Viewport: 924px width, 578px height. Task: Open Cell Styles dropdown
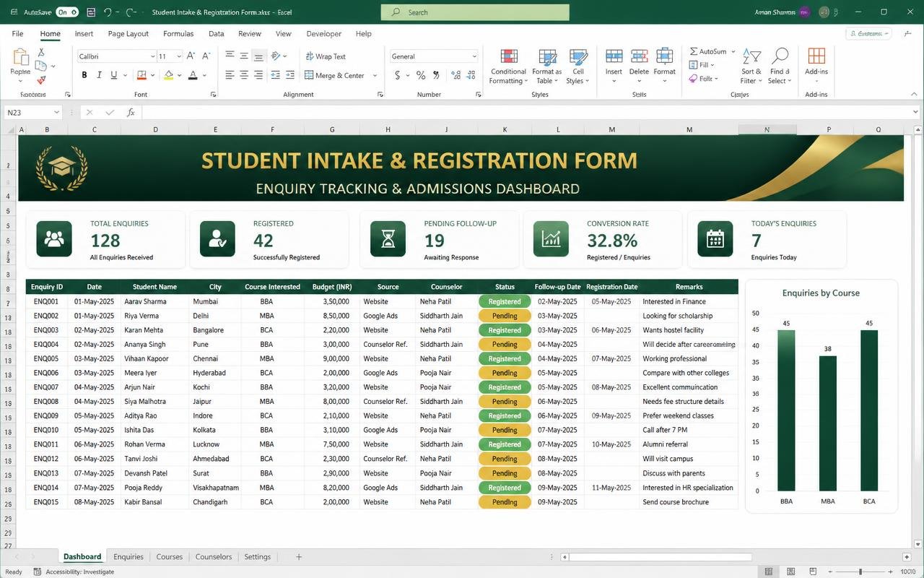(x=577, y=67)
